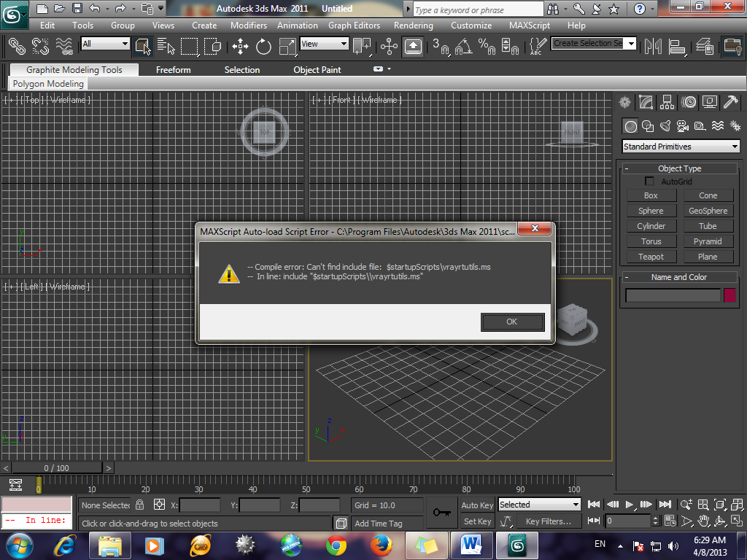Open the Display command panel tab
This screenshot has height=560, width=747.
709,102
